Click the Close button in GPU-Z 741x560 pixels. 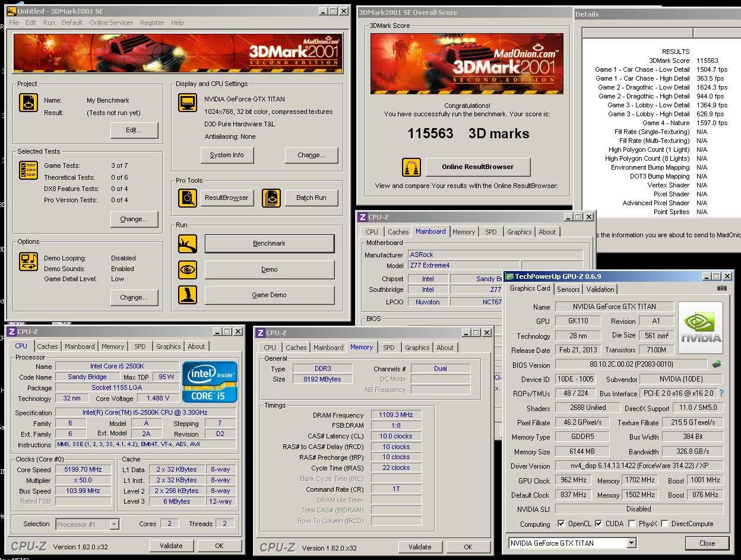tap(707, 543)
